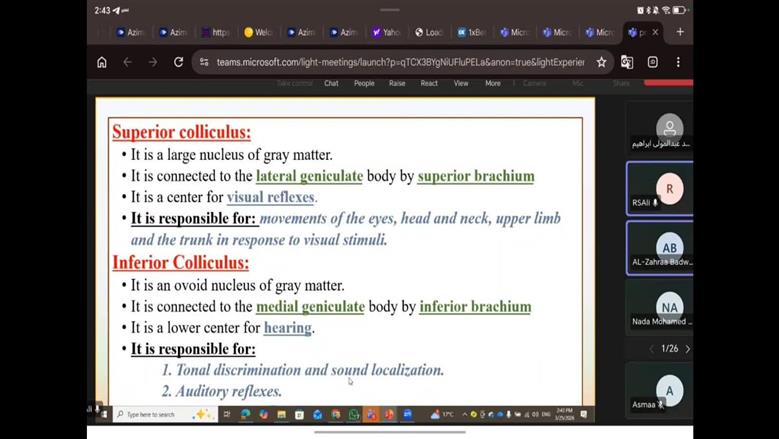The width and height of the screenshot is (779, 439).
Task: Switch to the '1xBe' browser tab
Action: [x=471, y=32]
